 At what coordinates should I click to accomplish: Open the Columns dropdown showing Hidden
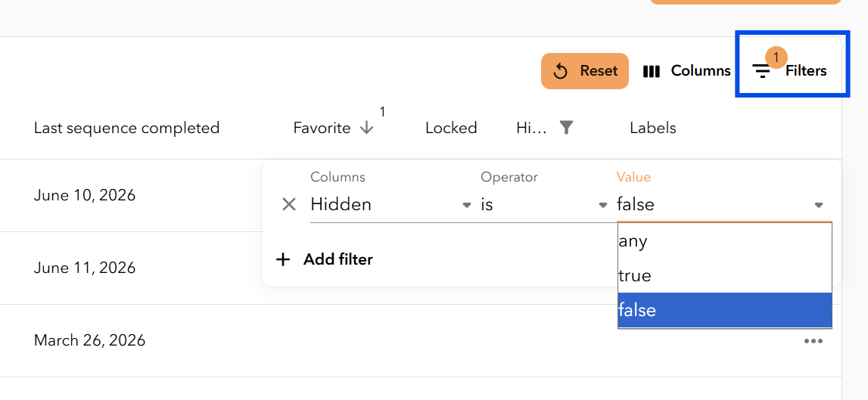390,205
